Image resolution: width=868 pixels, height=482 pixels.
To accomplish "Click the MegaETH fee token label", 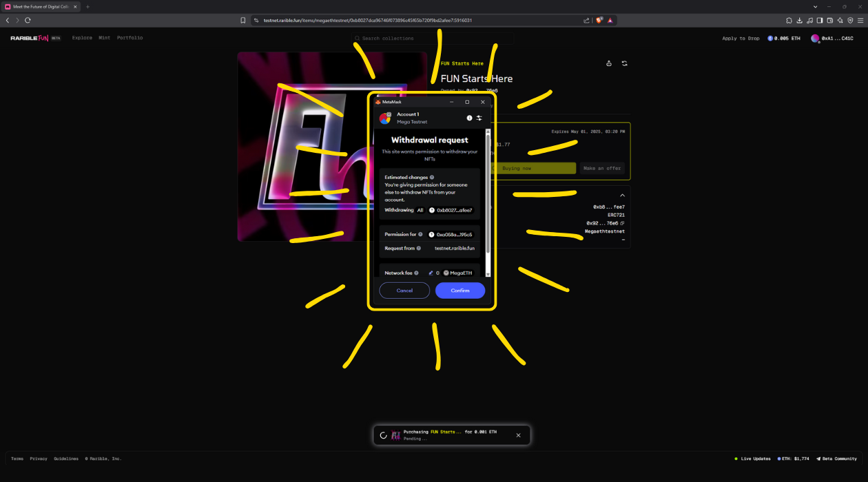I will point(459,273).
